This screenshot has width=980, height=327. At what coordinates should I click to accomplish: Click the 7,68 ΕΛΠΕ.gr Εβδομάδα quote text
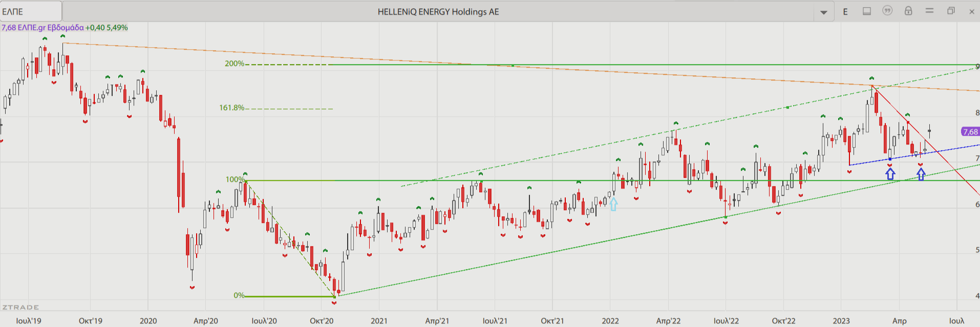pos(42,28)
